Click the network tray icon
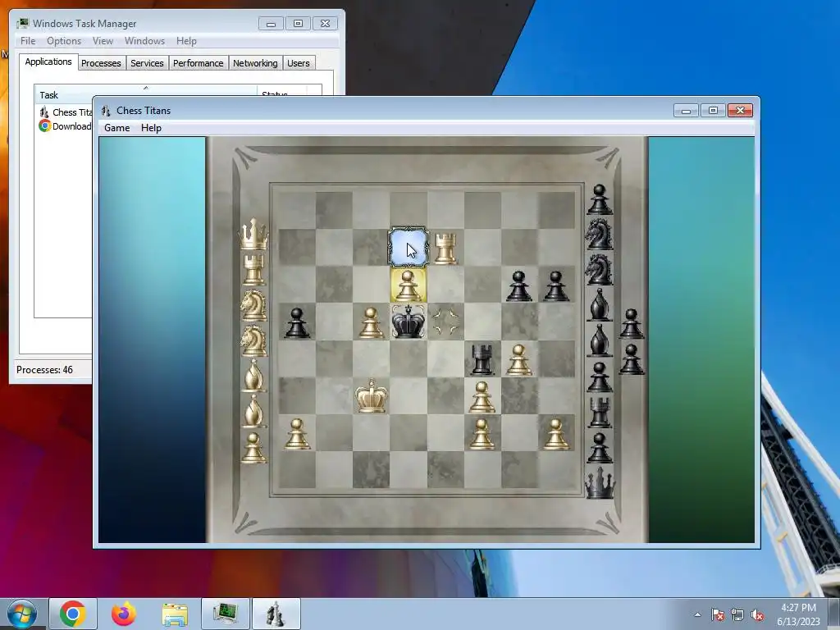Image resolution: width=840 pixels, height=630 pixels. click(737, 614)
